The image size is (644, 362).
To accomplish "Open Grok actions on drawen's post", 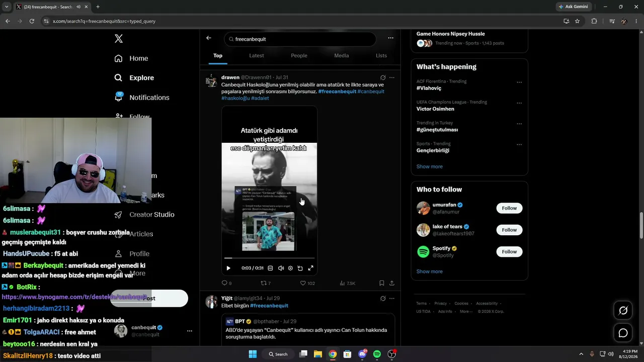I will coord(383,77).
